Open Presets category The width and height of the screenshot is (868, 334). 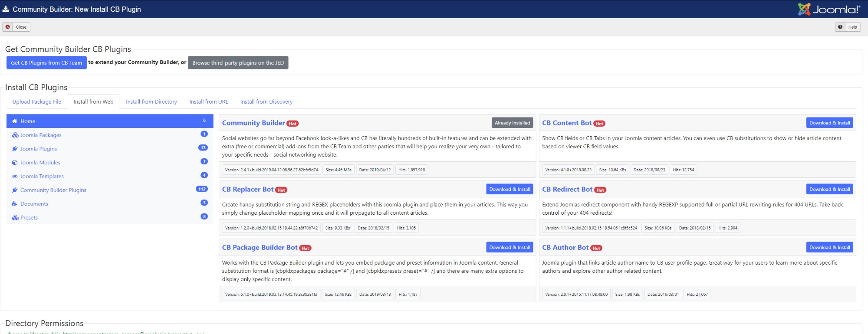[x=110, y=218]
